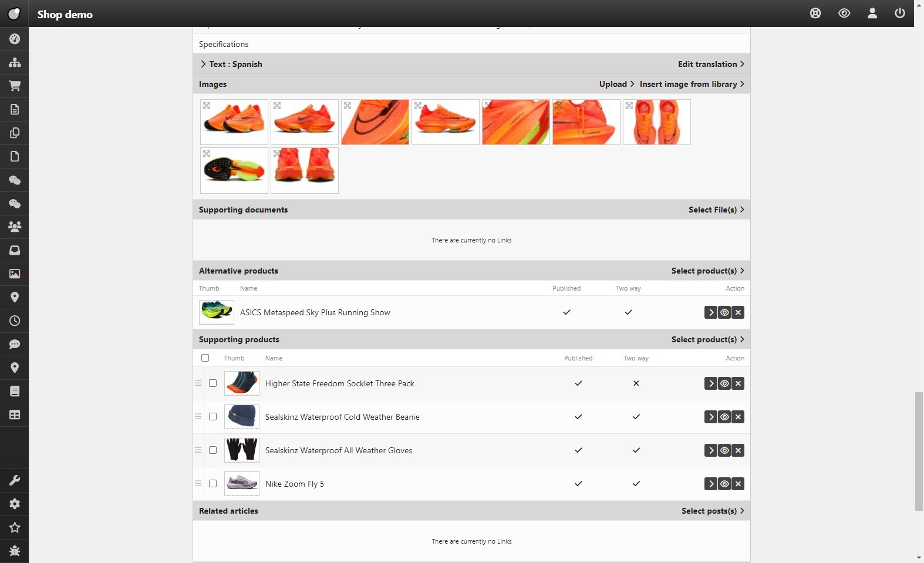This screenshot has height=563, width=924.
Task: Expand the Text : Spanish section
Action: tap(231, 64)
